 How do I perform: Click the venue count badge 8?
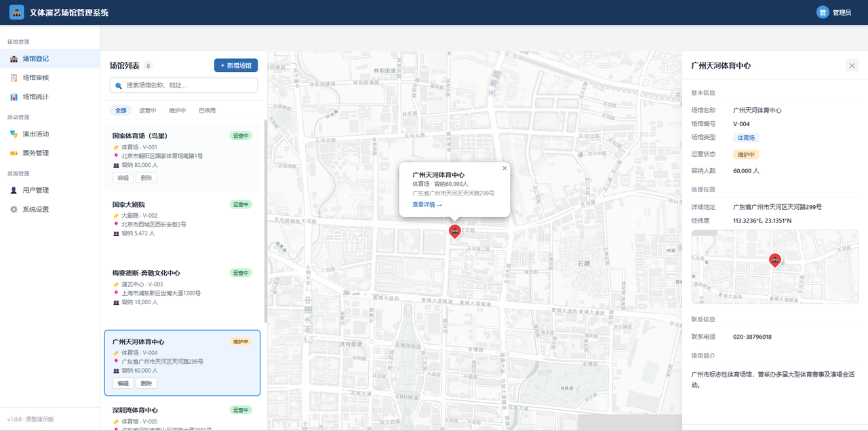click(x=149, y=66)
